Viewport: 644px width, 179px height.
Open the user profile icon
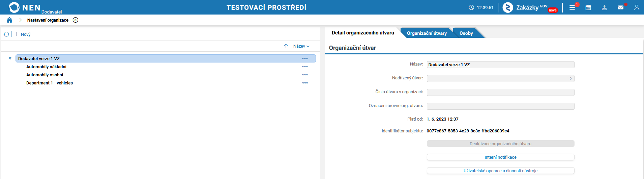point(637,7)
